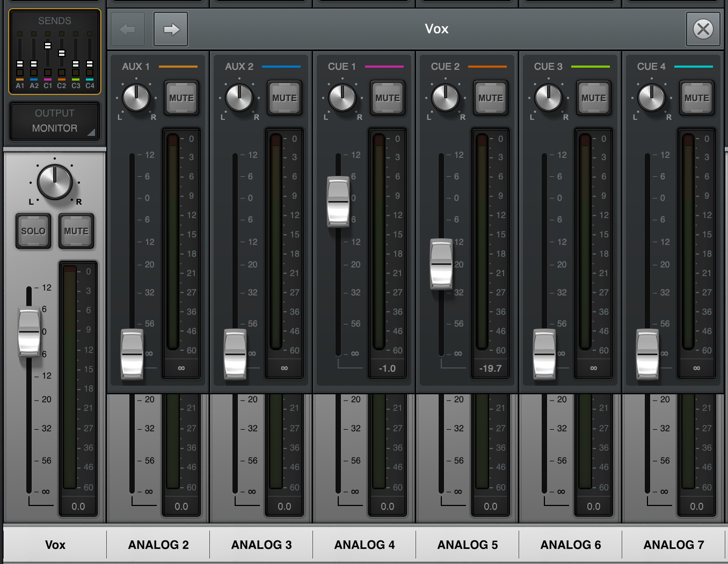Click the CUE 4 send fader handle
This screenshot has width=728, height=564.
coord(647,355)
